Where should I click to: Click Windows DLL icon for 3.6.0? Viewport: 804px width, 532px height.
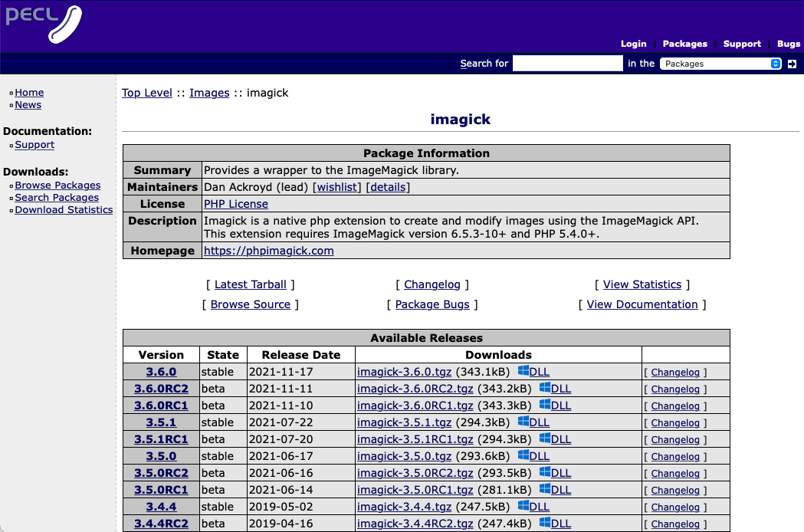click(x=523, y=371)
